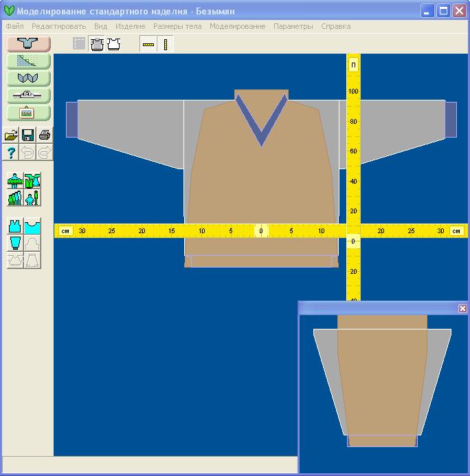
Task: Select the sweater garment modeling button
Action: pos(28,44)
